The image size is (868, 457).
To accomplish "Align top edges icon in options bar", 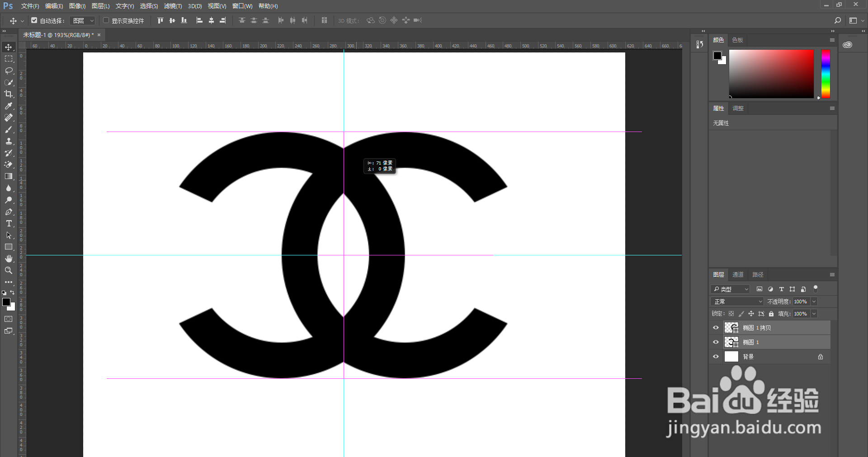I will click(x=160, y=20).
